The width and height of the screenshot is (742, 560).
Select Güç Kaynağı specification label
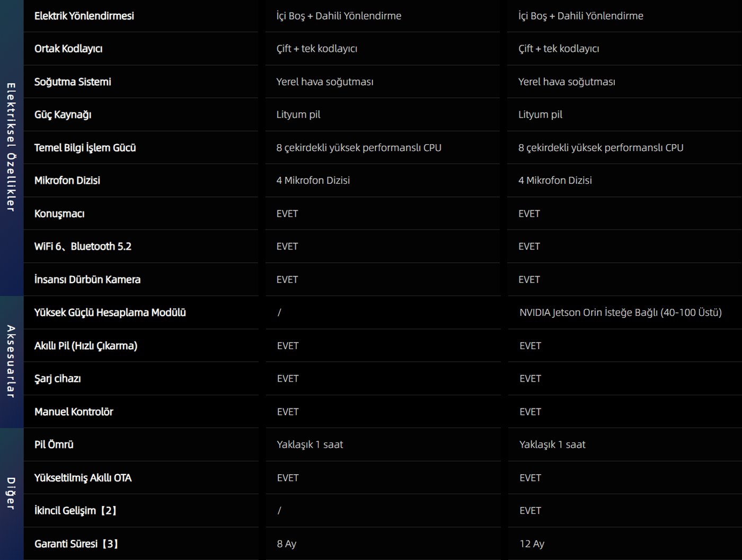(63, 114)
